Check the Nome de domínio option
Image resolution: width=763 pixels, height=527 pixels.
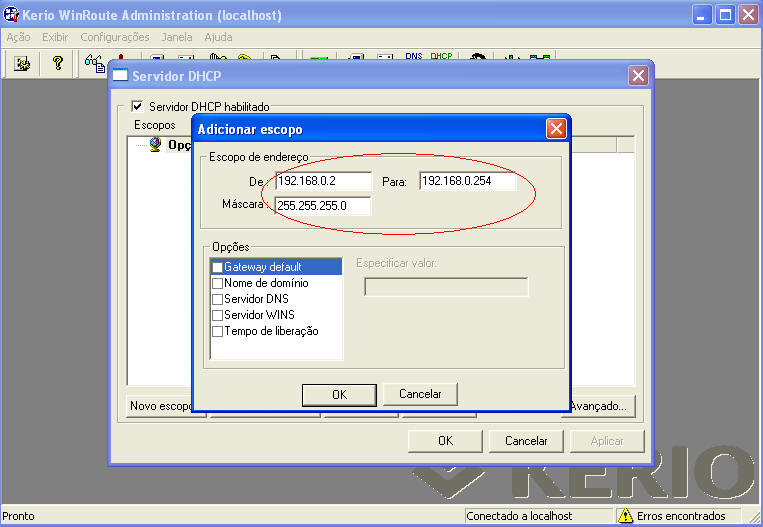[217, 283]
